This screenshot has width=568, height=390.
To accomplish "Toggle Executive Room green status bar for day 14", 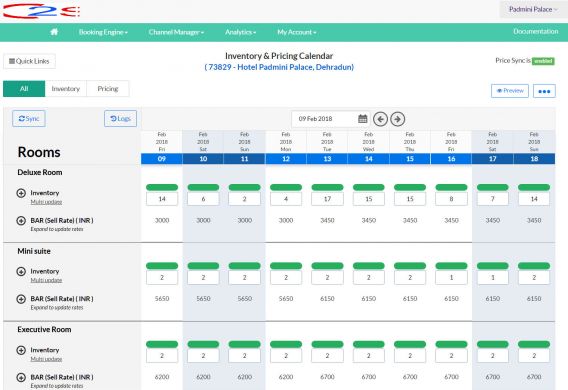I will point(368,344).
